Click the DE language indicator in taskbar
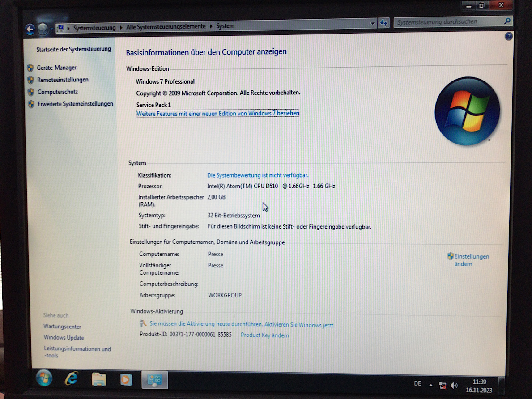The height and width of the screenshot is (399, 532). click(417, 383)
